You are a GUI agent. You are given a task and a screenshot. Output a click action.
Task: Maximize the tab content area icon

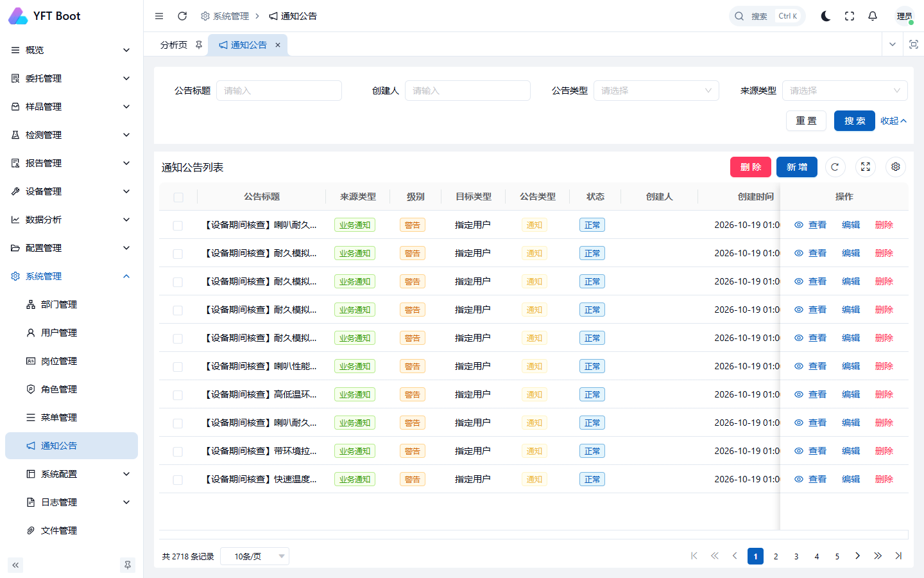pyautogui.click(x=914, y=44)
